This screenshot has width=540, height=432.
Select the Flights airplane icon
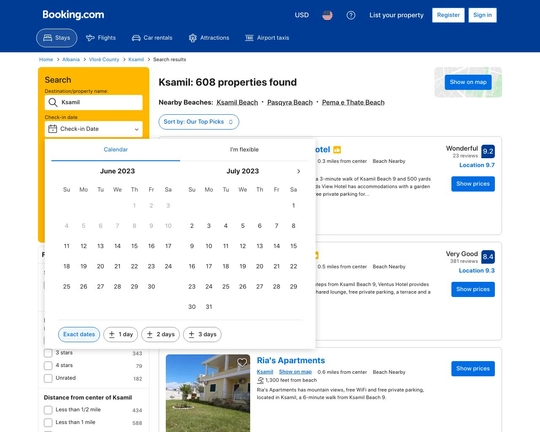tap(90, 38)
